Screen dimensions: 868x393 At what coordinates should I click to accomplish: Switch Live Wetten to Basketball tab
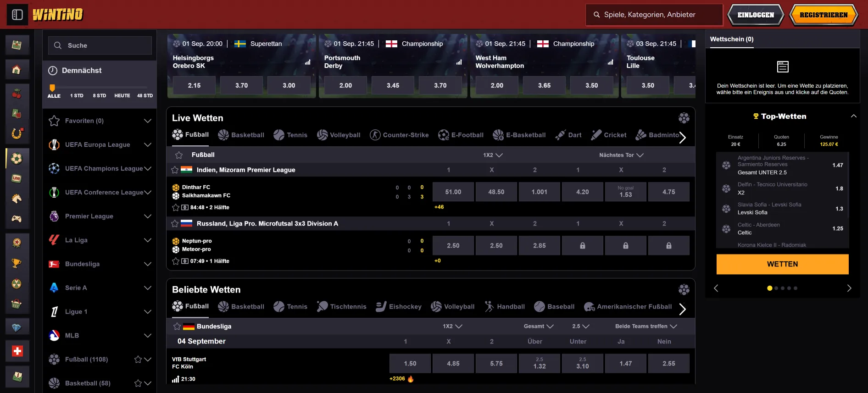[241, 135]
